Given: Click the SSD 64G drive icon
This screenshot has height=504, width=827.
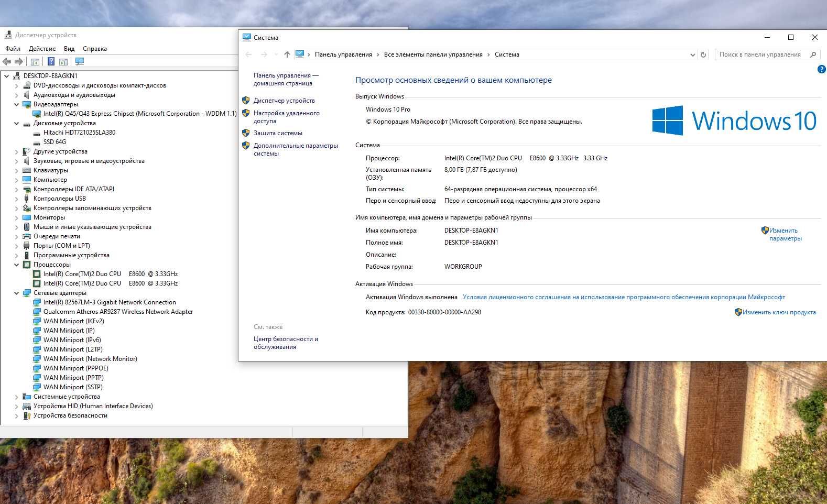Looking at the screenshot, I should pyautogui.click(x=37, y=142).
